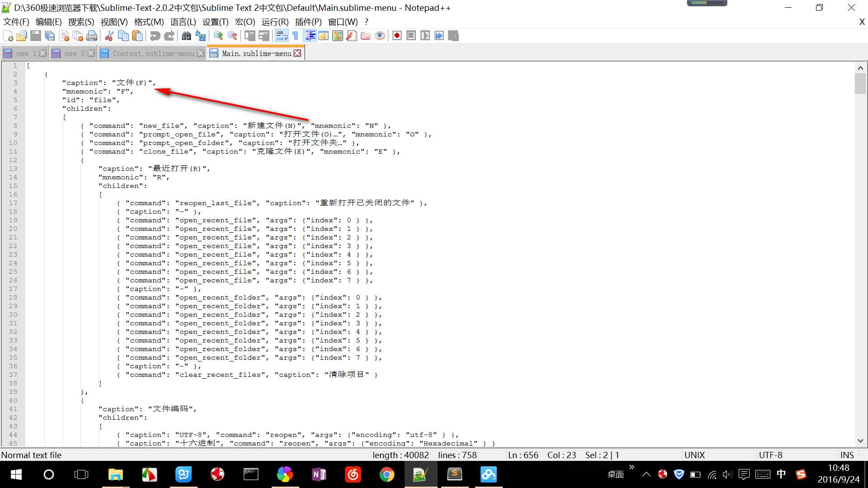Open the 窗口(W) menu
This screenshot has width=868, height=488.
click(343, 22)
